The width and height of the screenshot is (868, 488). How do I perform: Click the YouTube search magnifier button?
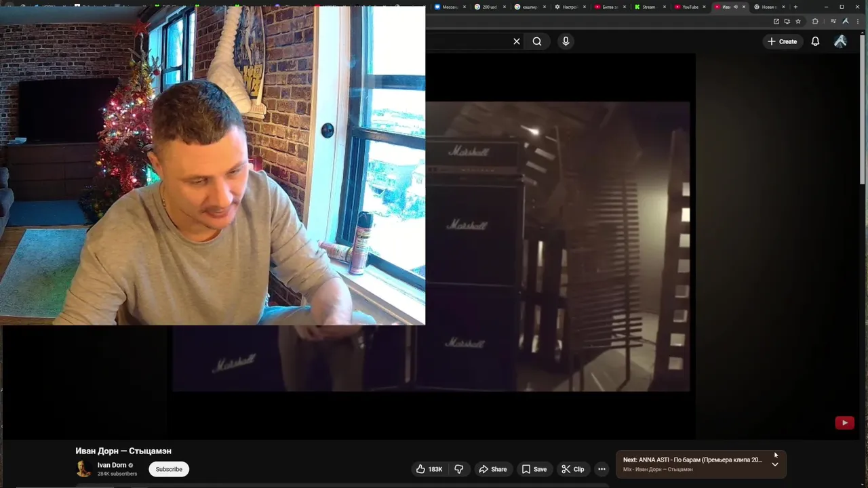tap(537, 41)
